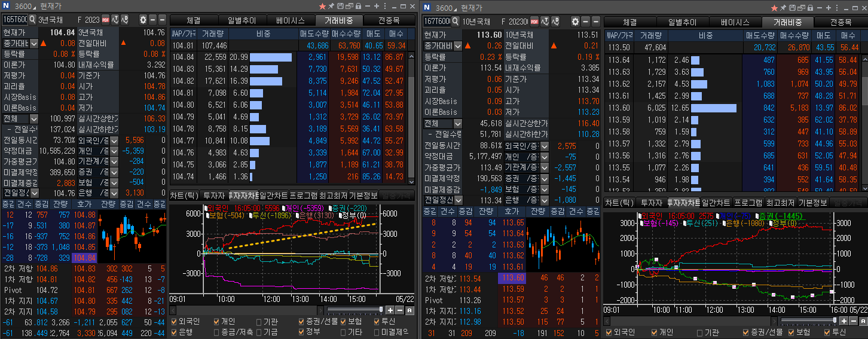This screenshot has width=868, height=339.
Task: Open the PDF icon in the 3년국채 window
Action: pyautogui.click(x=106, y=20)
